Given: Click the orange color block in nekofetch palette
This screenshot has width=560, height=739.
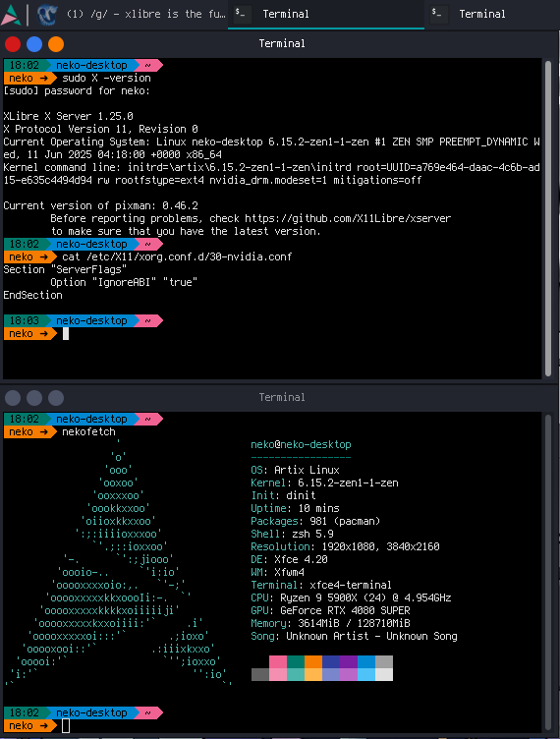Looking at the screenshot, I should tap(313, 661).
